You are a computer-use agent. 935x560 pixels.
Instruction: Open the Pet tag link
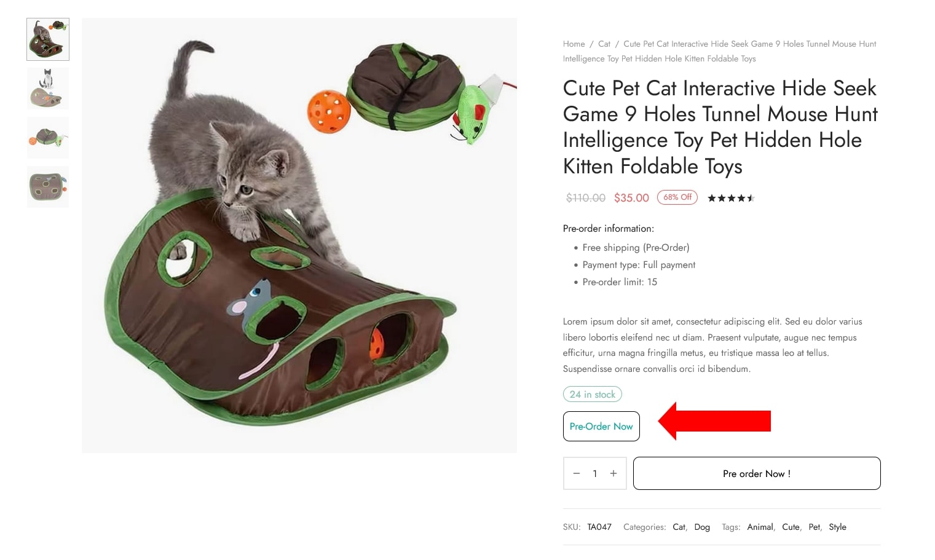coord(814,527)
